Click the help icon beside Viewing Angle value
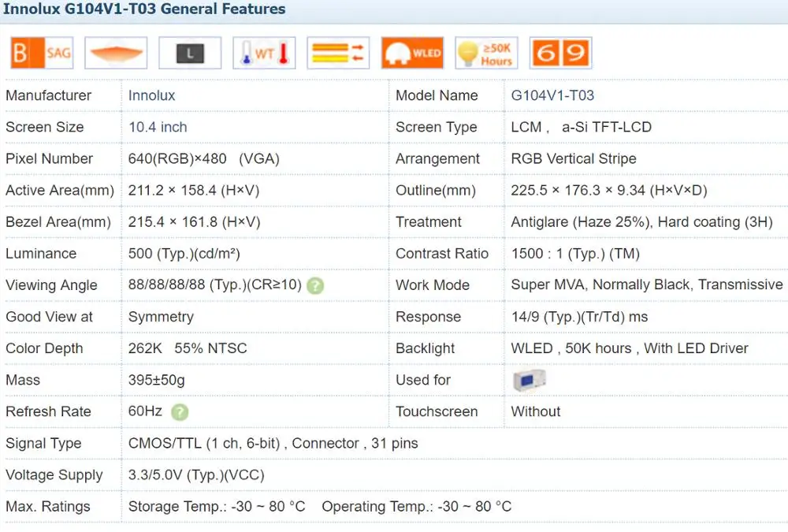 click(x=315, y=286)
